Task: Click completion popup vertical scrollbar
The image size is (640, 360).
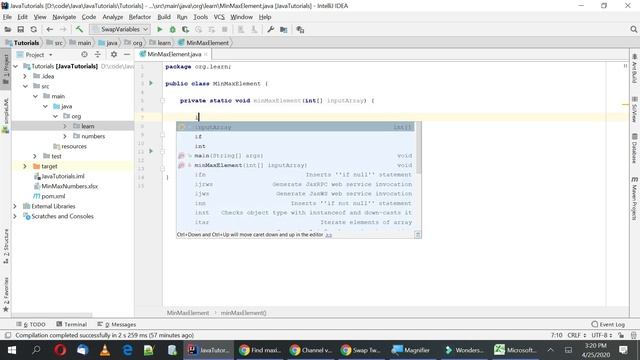Action: pyautogui.click(x=418, y=148)
